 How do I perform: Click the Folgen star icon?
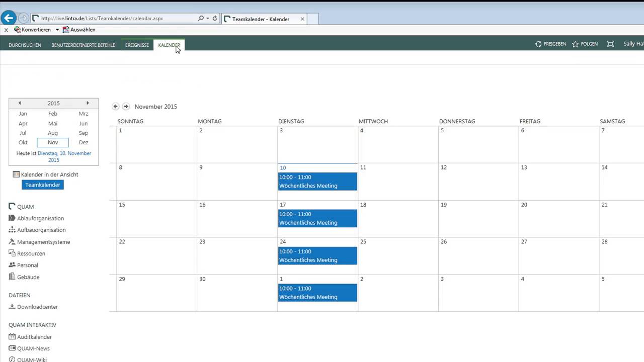pos(575,44)
